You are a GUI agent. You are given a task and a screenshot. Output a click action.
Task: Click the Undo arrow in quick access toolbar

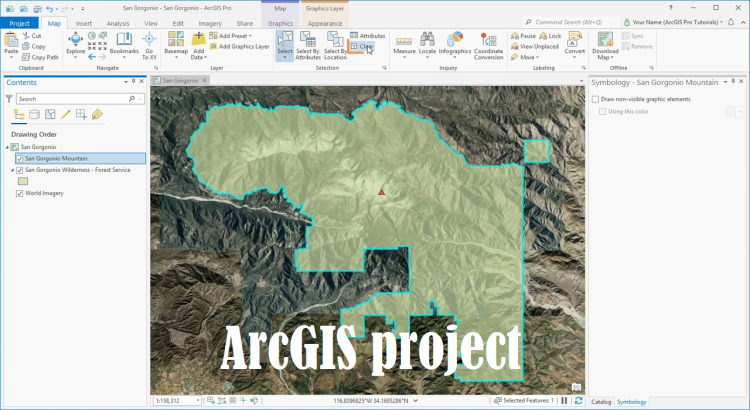pos(49,9)
